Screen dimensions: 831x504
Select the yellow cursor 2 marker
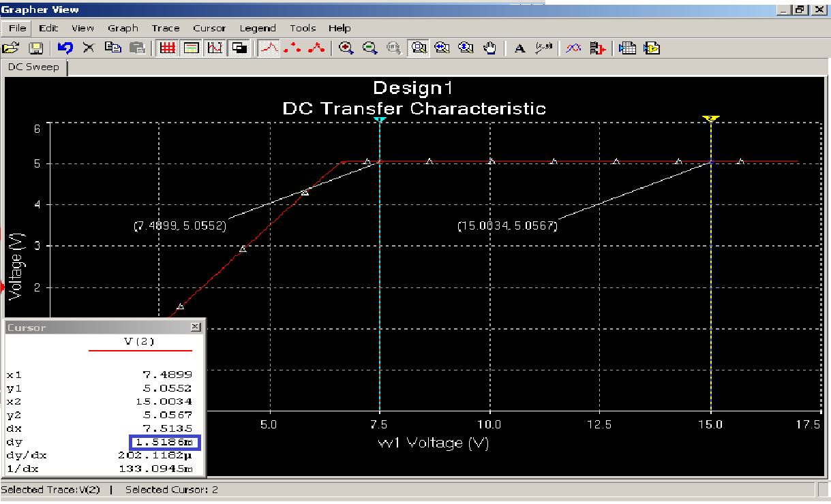(711, 119)
